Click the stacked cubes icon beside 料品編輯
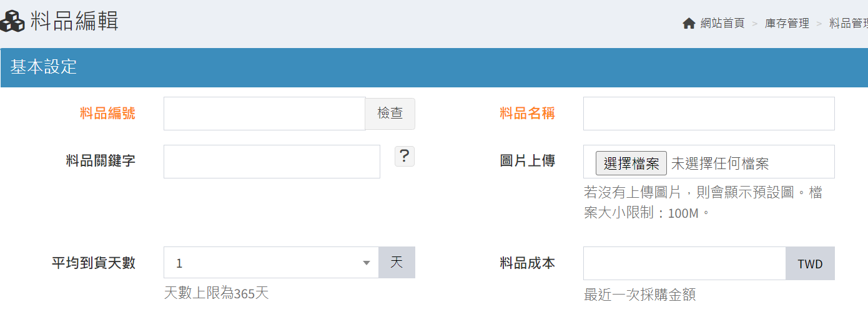 [12, 21]
